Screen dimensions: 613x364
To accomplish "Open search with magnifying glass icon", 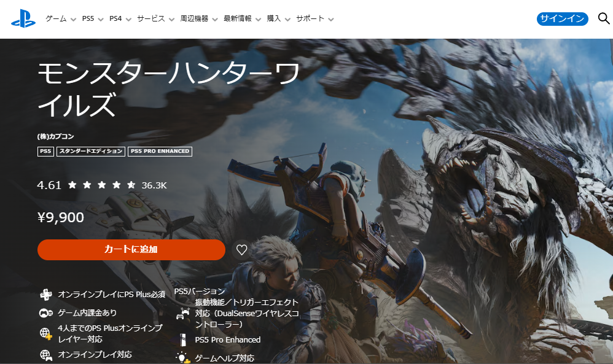I will (603, 18).
